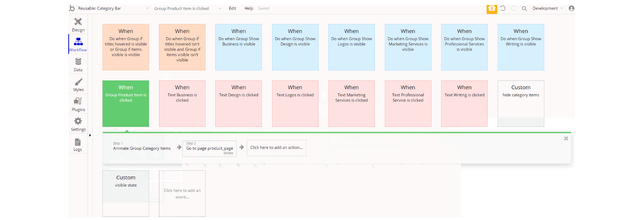644x220 pixels.
Task: Click the delete link on Step 2
Action: coord(228,153)
